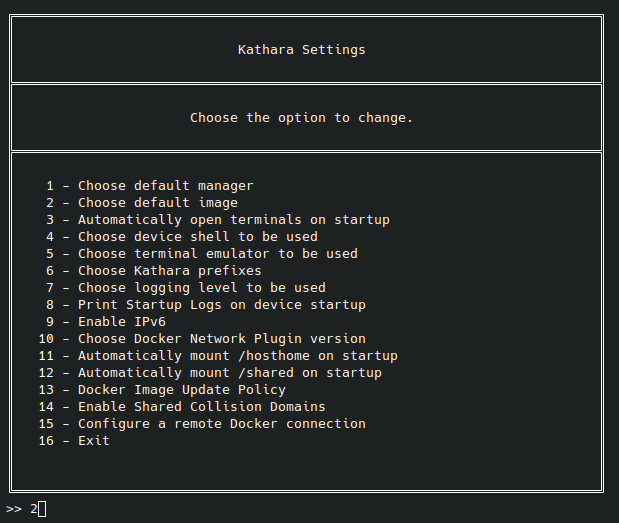Select Print Startup Logs on device startup

pos(221,304)
